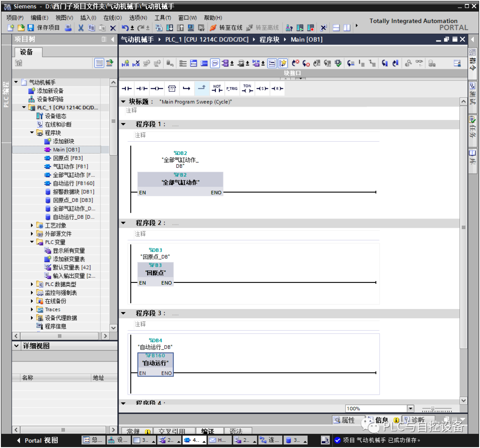480x448 pixels.
Task: Toggle project tree overview view icon
Action: [x=99, y=63]
